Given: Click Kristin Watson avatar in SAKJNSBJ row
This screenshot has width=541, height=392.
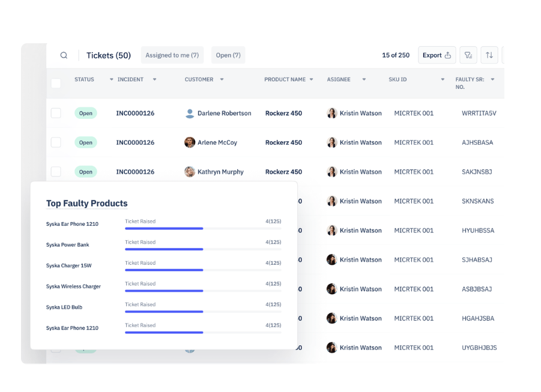Looking at the screenshot, I should click(x=332, y=172).
